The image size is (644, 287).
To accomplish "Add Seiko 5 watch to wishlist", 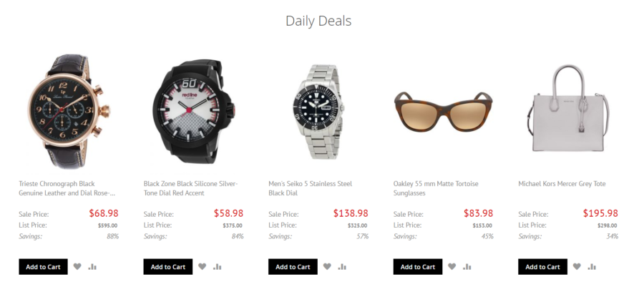I will pyautogui.click(x=327, y=266).
